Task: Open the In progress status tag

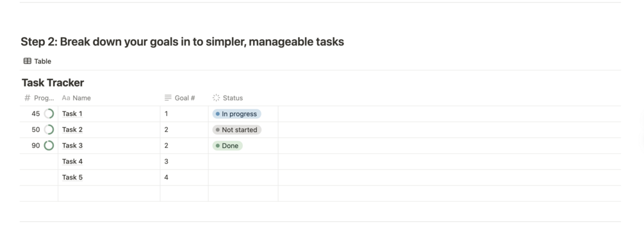Action: (236, 113)
